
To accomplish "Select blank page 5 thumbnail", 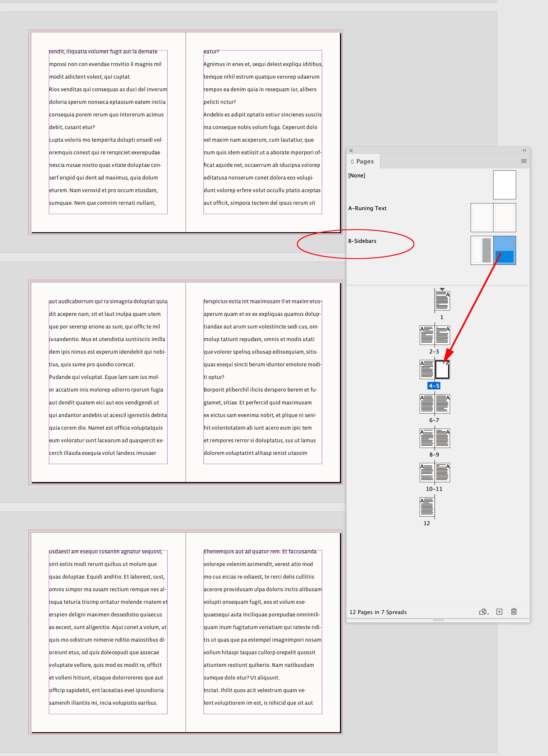I will click(x=442, y=370).
